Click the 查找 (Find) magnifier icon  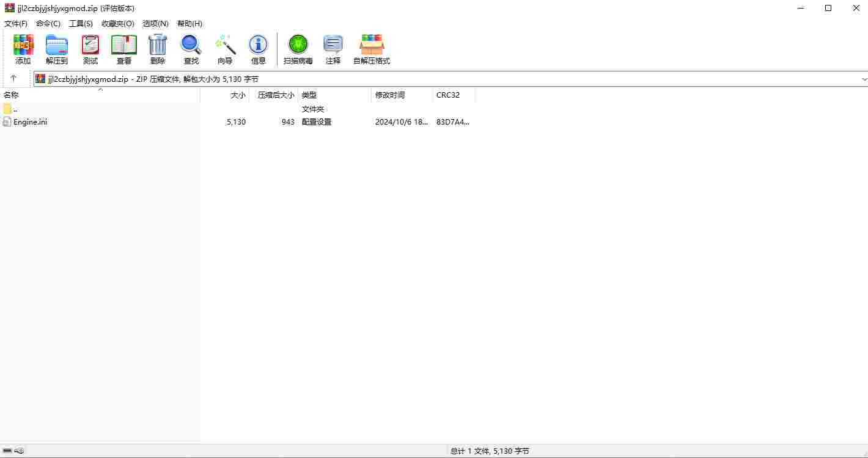click(191, 45)
